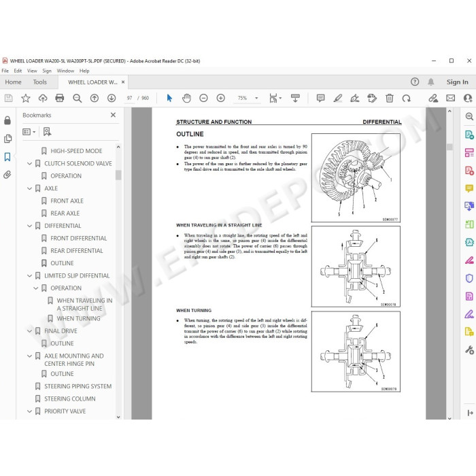Viewport: 476px width, 476px height.
Task: Print the document with printer icon
Action: click(60, 98)
